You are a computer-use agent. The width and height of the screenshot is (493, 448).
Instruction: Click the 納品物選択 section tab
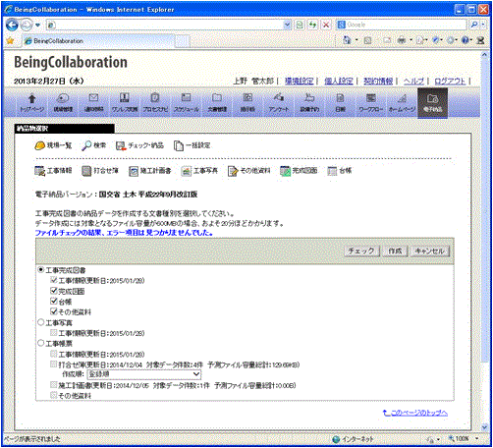coord(64,129)
